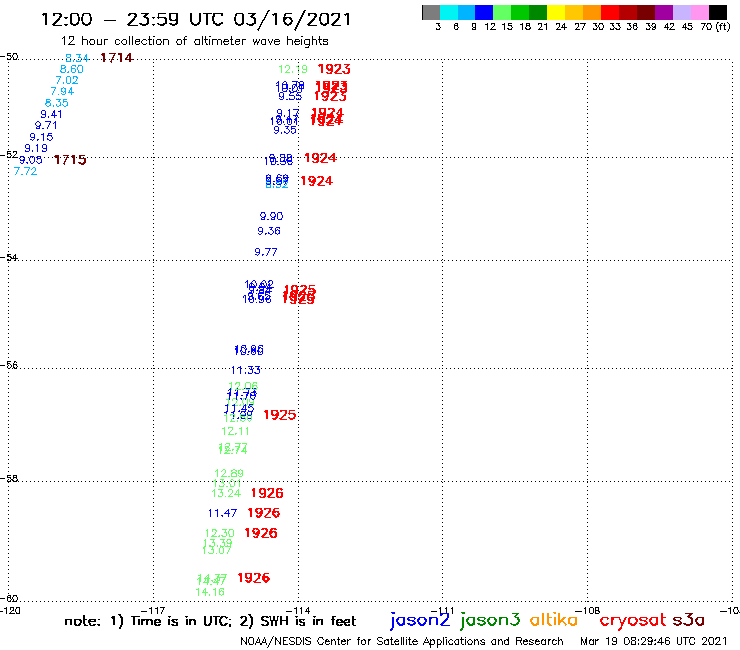The width and height of the screenshot is (740, 650).
Task: Click the wave height value 12.30
Action: click(219, 533)
